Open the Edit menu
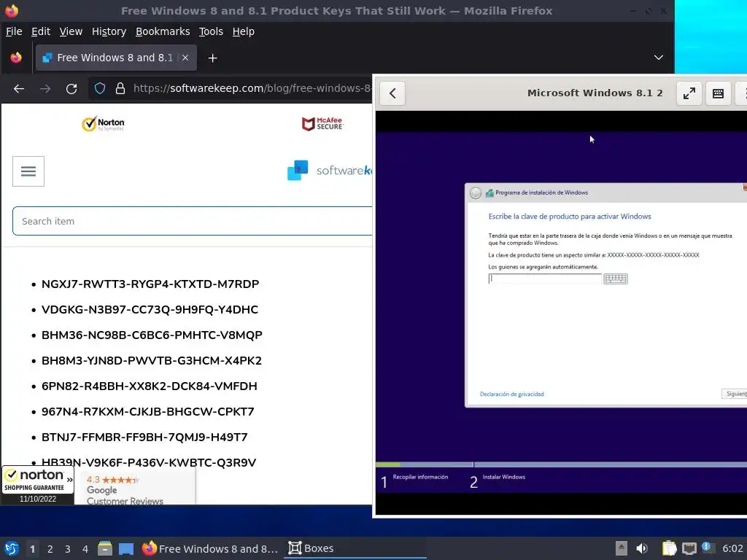The width and height of the screenshot is (747, 560). click(41, 31)
